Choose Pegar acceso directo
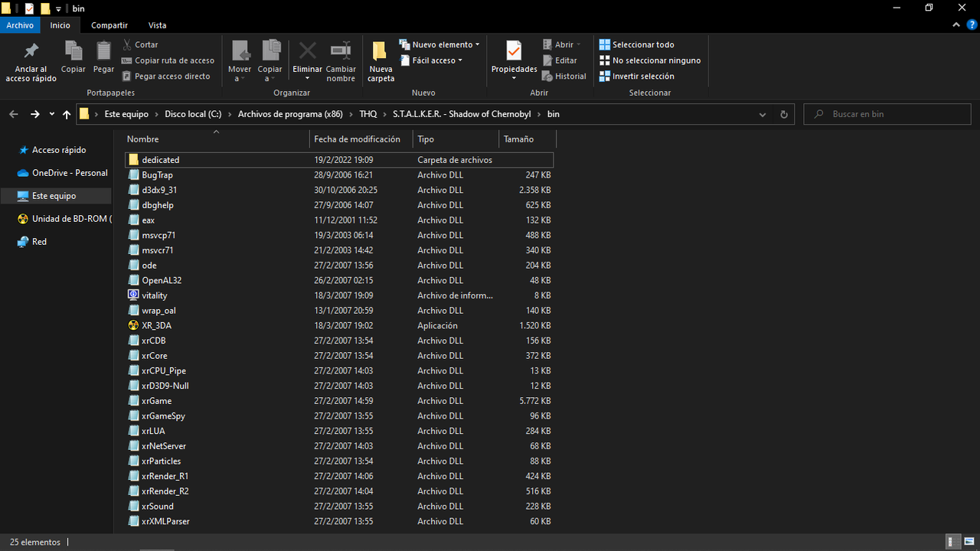 tap(166, 76)
